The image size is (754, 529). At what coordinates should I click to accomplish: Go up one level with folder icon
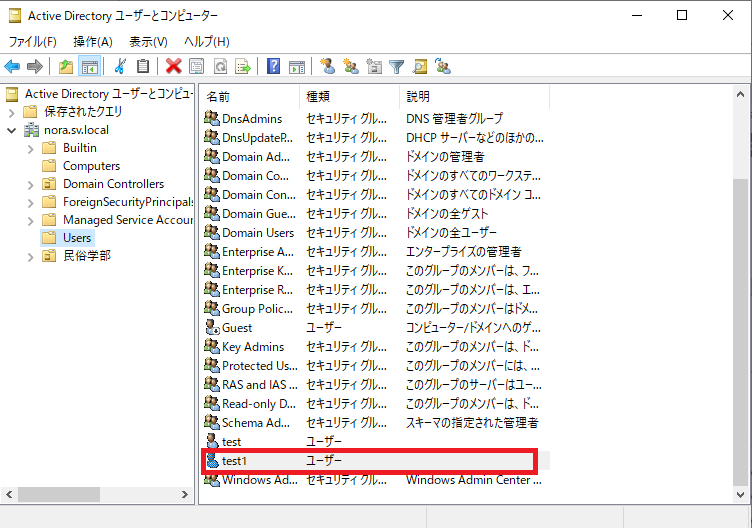coord(66,66)
